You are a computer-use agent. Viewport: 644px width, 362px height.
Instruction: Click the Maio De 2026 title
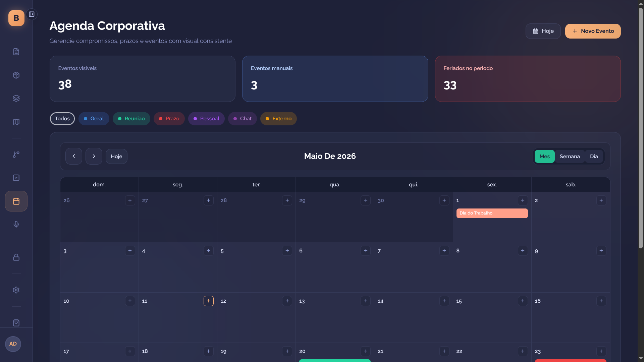click(330, 156)
